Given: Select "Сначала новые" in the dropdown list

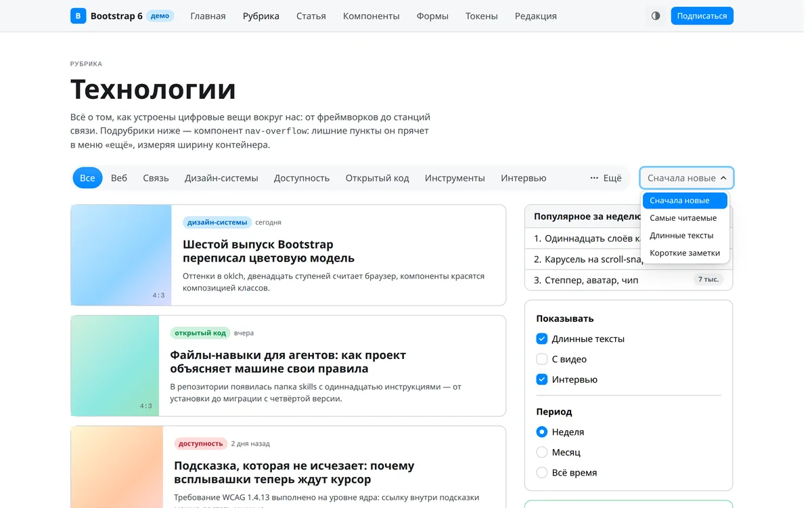Looking at the screenshot, I should tap(685, 200).
